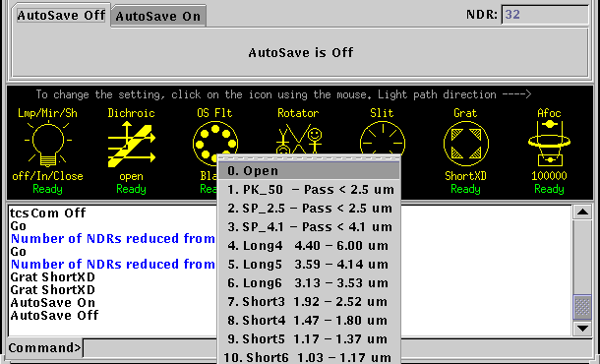Click the 'AutoSave Off' log line

click(54, 316)
